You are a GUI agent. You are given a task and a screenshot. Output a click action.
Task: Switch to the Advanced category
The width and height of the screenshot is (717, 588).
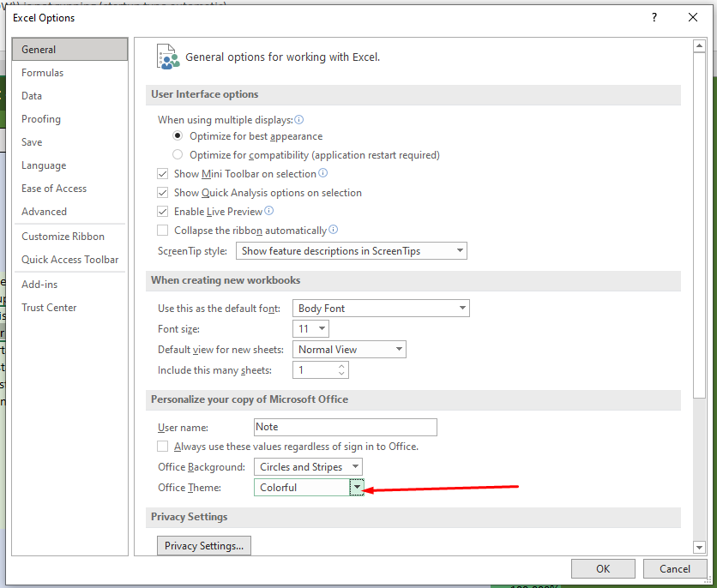click(70, 212)
